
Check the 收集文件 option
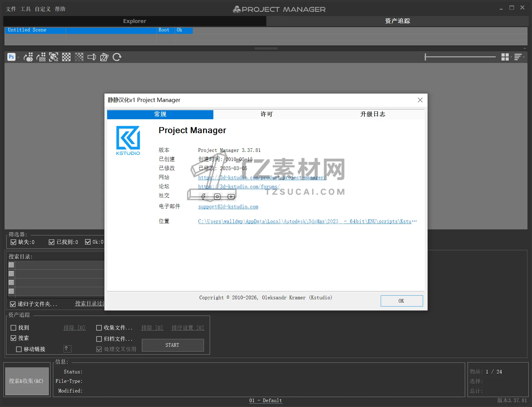99,328
